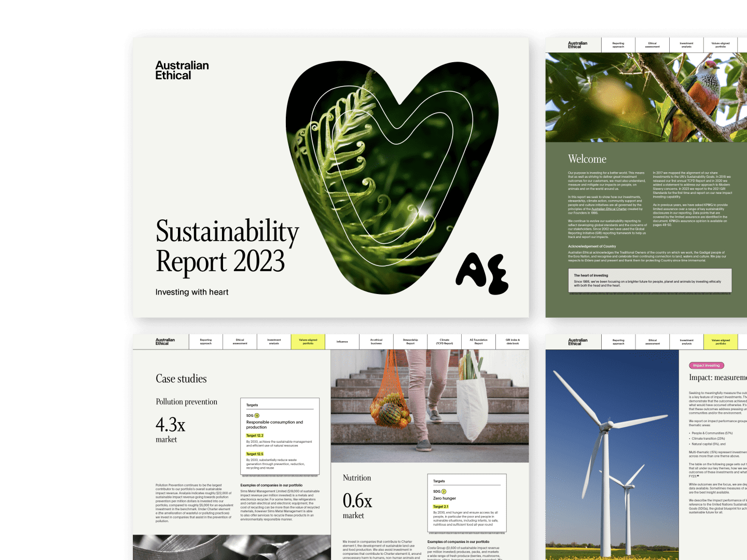The height and width of the screenshot is (560, 747).
Task: Click the highlighted Target 12.2 label
Action: [255, 436]
